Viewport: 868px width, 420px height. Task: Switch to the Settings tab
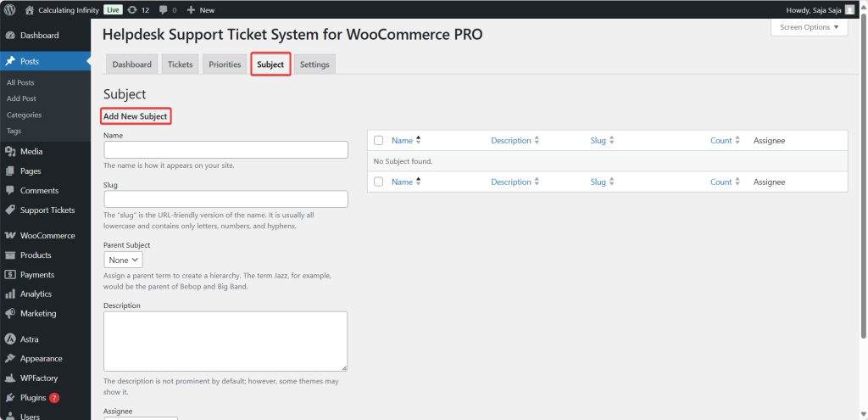[314, 64]
